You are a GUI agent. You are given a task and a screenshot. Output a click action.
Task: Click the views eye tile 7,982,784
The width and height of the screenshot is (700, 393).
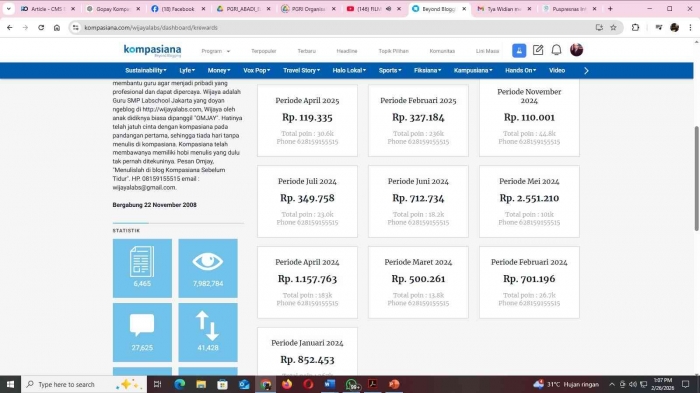pyautogui.click(x=208, y=268)
